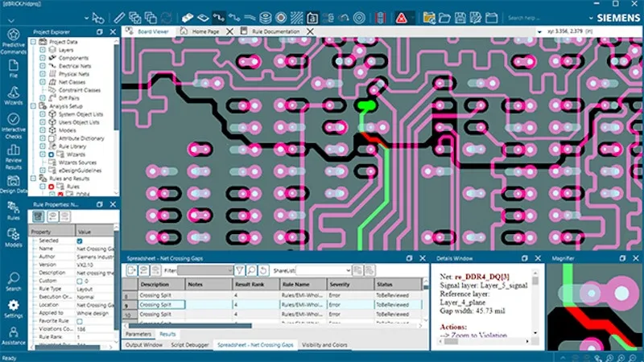The width and height of the screenshot is (644, 362).
Task: Switch to the Visibility and Colors tab
Action: 324,345
